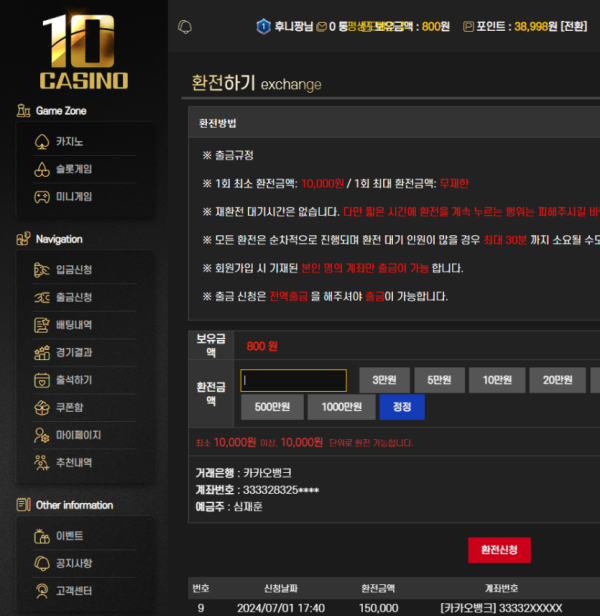
Task: Click the blue 정정 reset button
Action: (402, 407)
